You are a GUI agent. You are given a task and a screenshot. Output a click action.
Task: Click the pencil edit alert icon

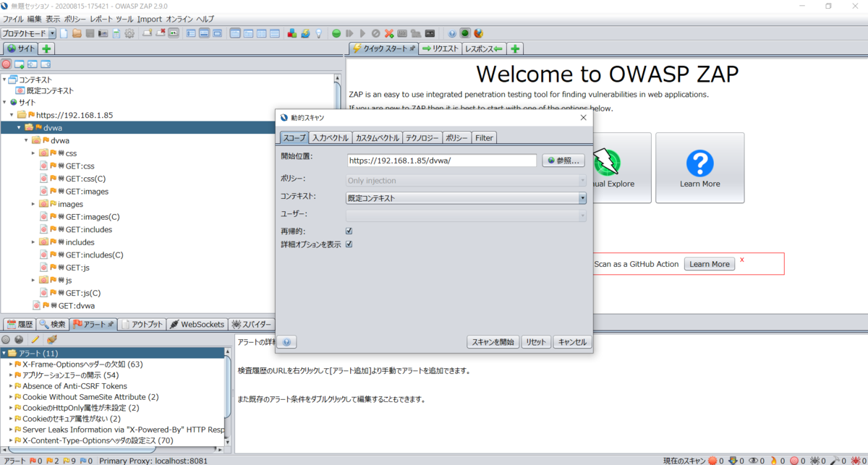[x=35, y=339]
